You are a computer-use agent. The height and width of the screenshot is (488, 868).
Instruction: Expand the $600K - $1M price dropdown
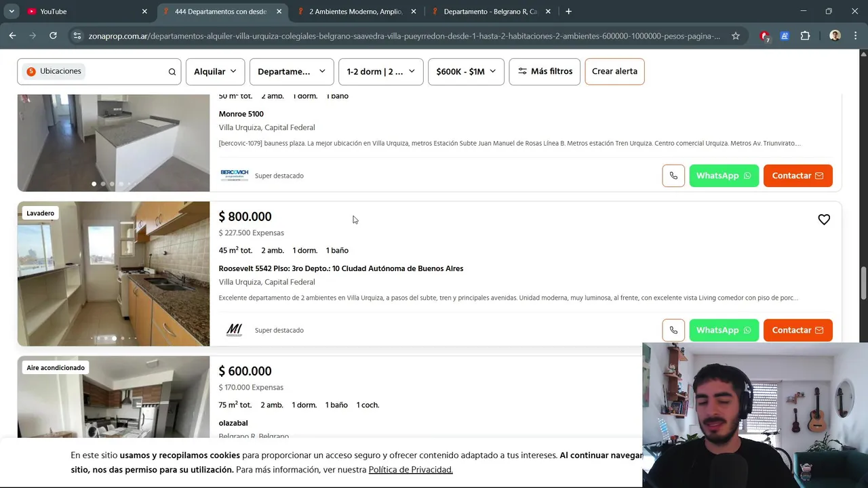click(466, 71)
